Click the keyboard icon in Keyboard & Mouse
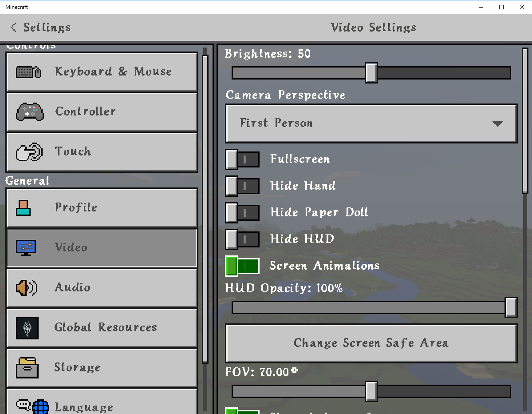Viewport: 532px width, 414px height. 29,72
